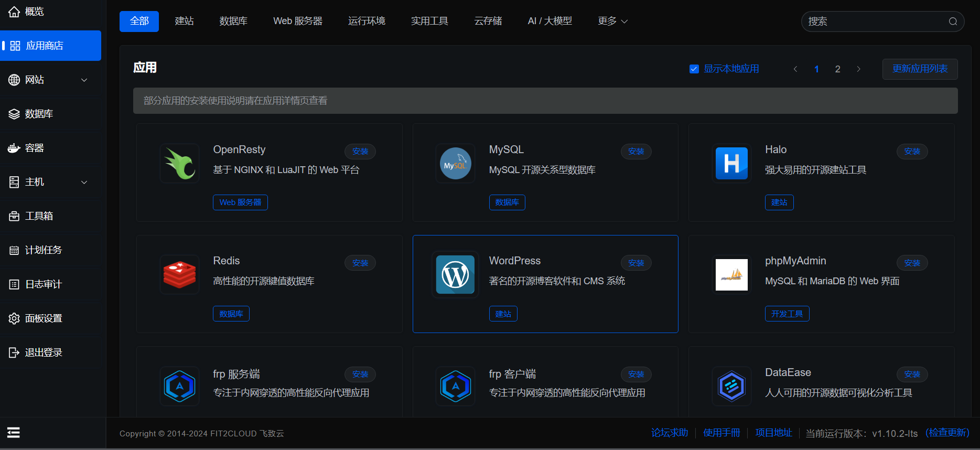Select the AI / 大模型 category tab

pyautogui.click(x=550, y=21)
